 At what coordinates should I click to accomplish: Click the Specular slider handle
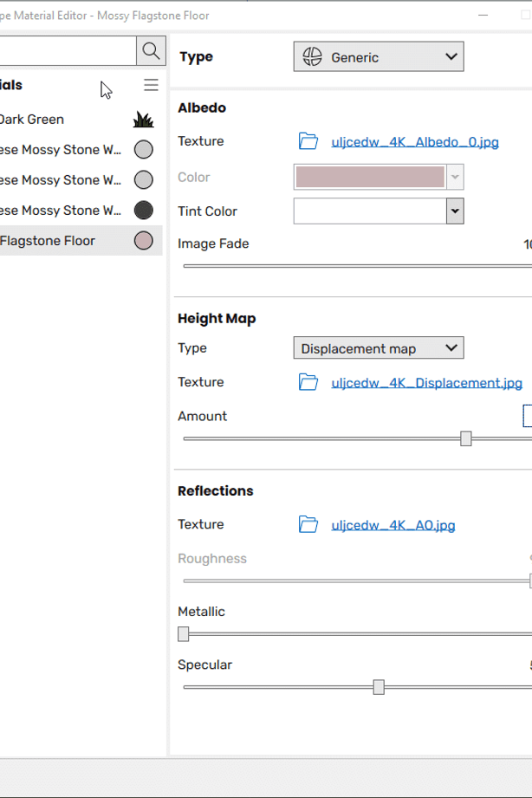click(x=379, y=687)
